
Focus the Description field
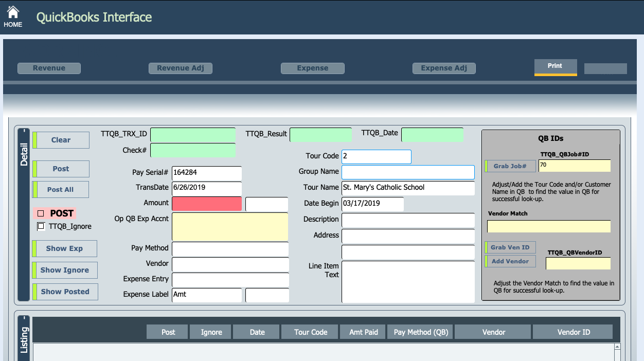408,220
